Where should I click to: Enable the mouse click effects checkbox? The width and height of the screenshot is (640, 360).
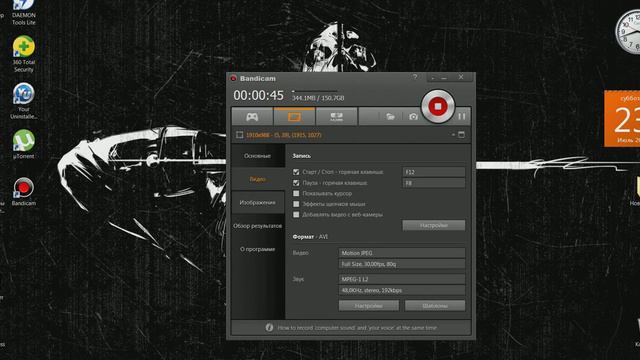[296, 204]
